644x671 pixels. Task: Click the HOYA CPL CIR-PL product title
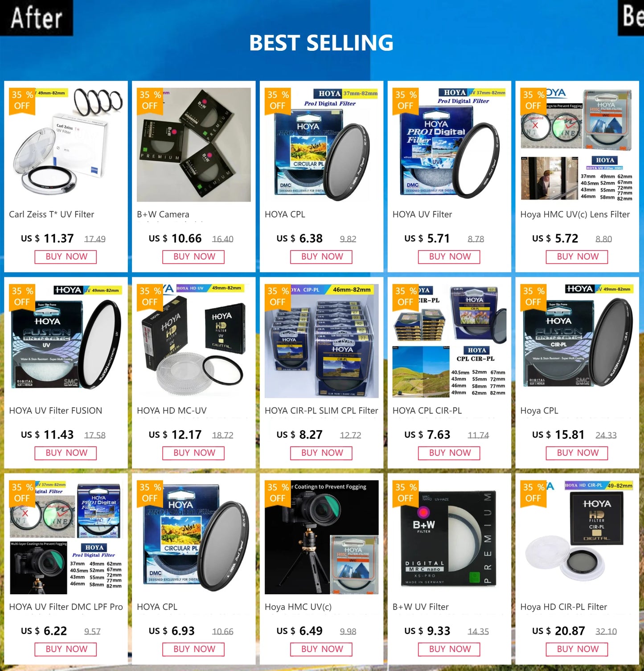(427, 411)
